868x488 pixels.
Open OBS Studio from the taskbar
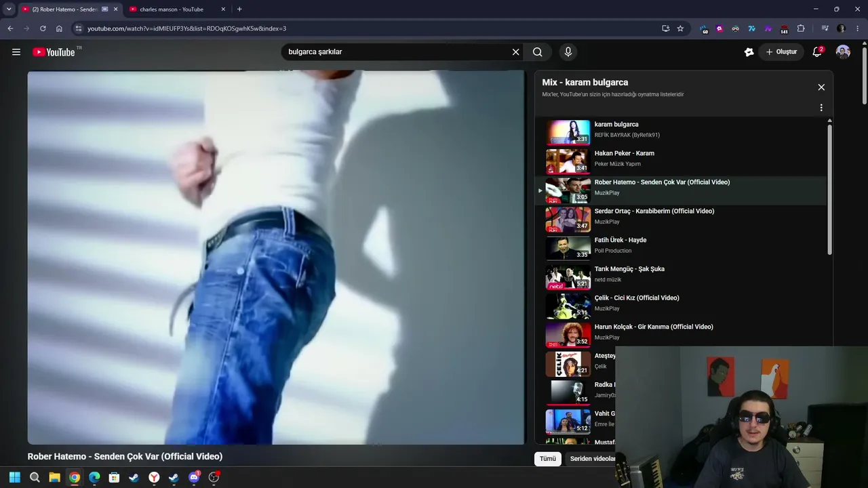point(214,477)
